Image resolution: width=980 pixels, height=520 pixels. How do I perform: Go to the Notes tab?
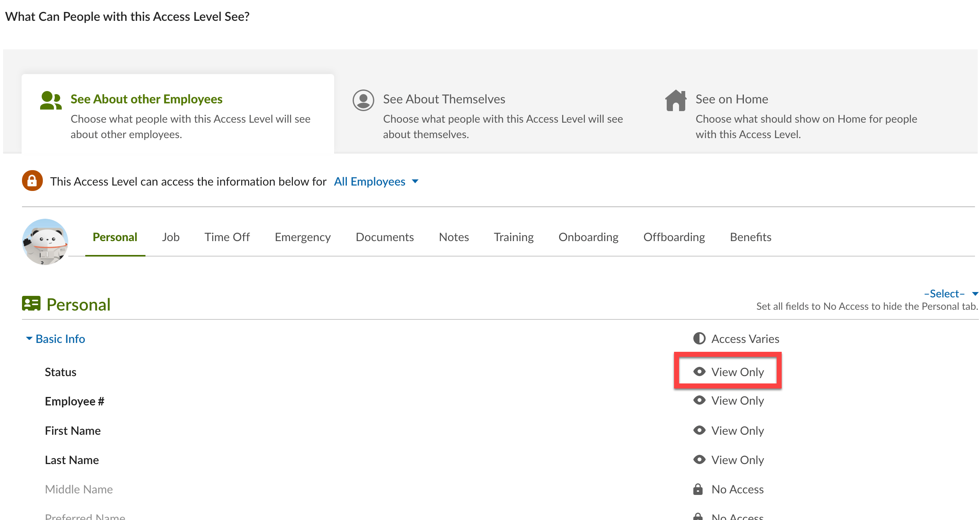click(x=454, y=237)
